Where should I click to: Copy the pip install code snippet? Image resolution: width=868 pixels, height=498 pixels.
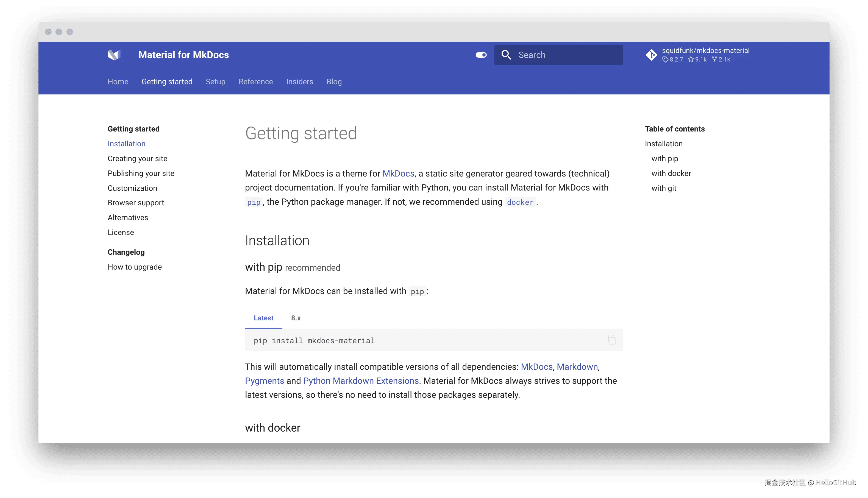pos(612,340)
